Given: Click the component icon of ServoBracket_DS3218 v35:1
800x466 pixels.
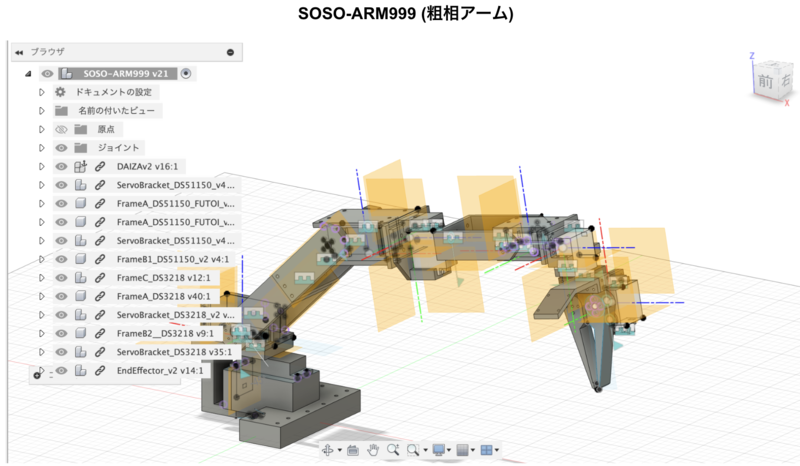Looking at the screenshot, I should coord(81,352).
